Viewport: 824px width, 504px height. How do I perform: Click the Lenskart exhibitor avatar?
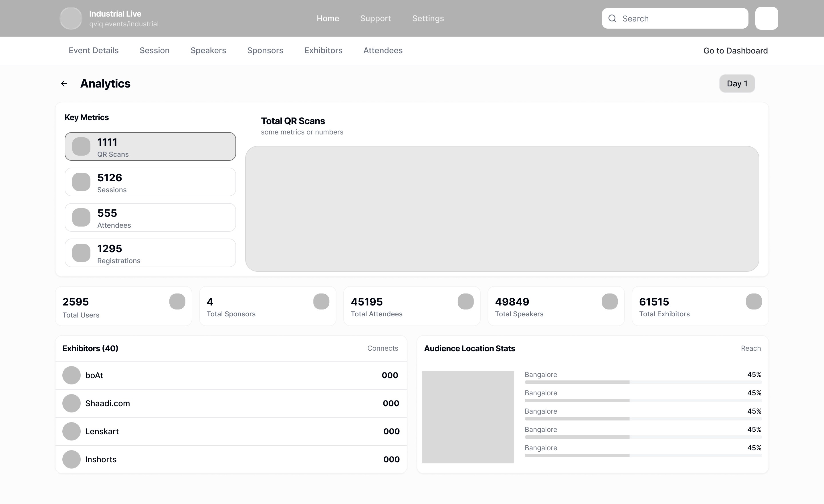[x=71, y=431]
